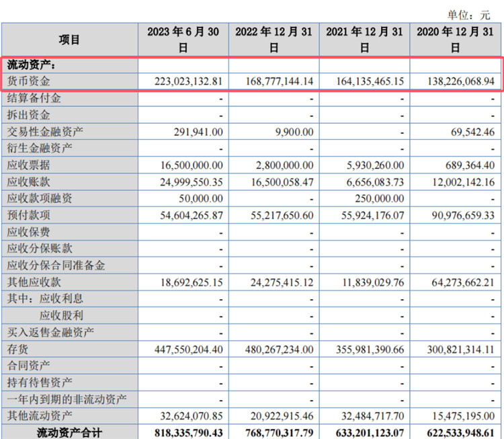Viewport: 504px width, 439px height.
Task: Select the value 250,000.00
Action: (380, 199)
